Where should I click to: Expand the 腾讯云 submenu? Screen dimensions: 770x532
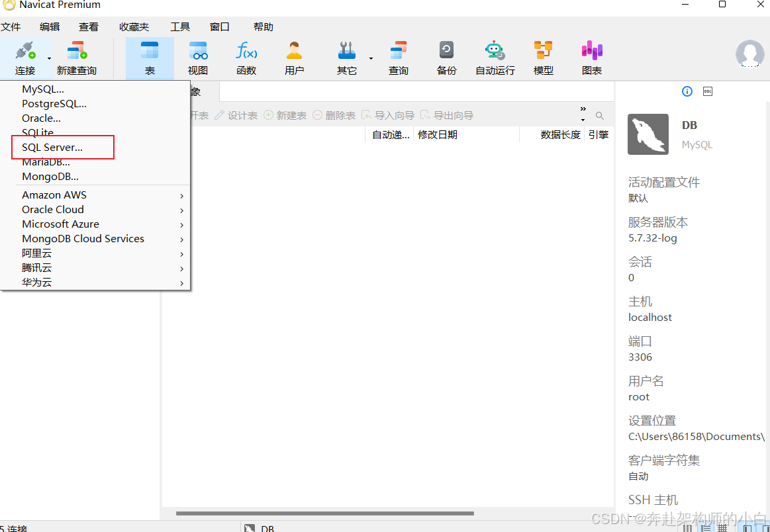click(x=95, y=268)
